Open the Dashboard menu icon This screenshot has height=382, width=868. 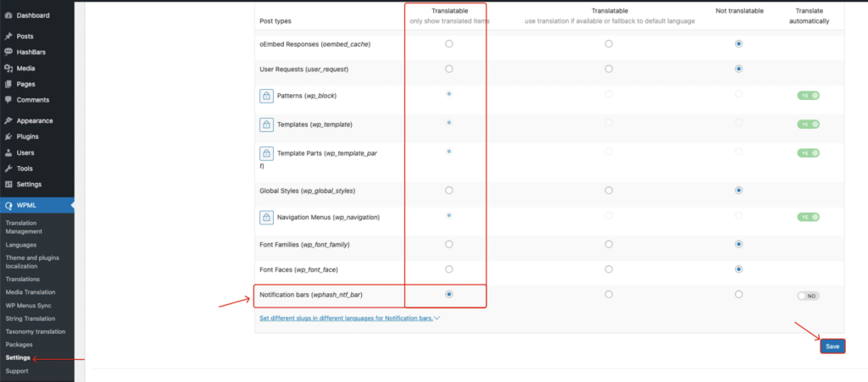[8, 15]
